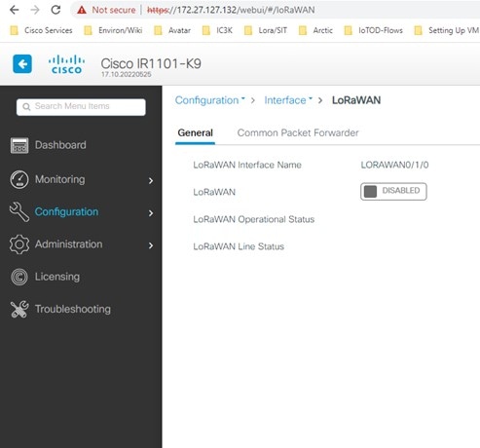Open the Arctic bookmark folder
The image size is (480, 448).
pyautogui.click(x=315, y=30)
